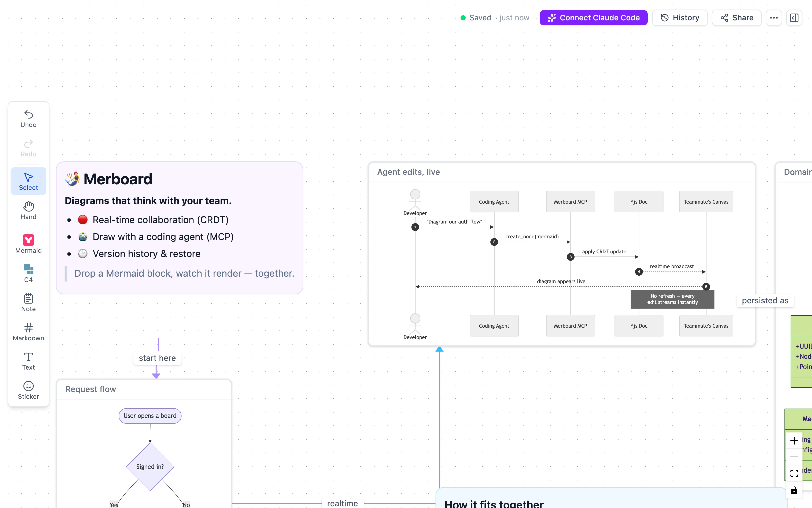This screenshot has height=508, width=812.
Task: Click the 'persisted as' connector label
Action: [x=765, y=301]
